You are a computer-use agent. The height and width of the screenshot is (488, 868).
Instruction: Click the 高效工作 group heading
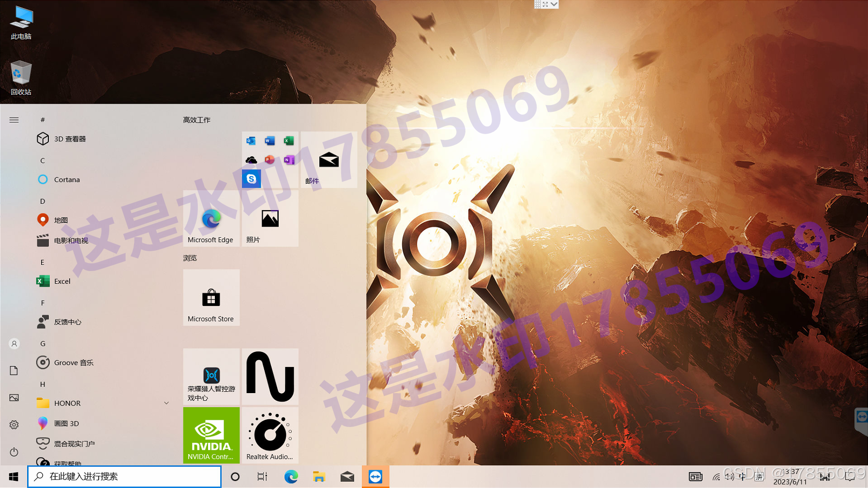click(196, 120)
